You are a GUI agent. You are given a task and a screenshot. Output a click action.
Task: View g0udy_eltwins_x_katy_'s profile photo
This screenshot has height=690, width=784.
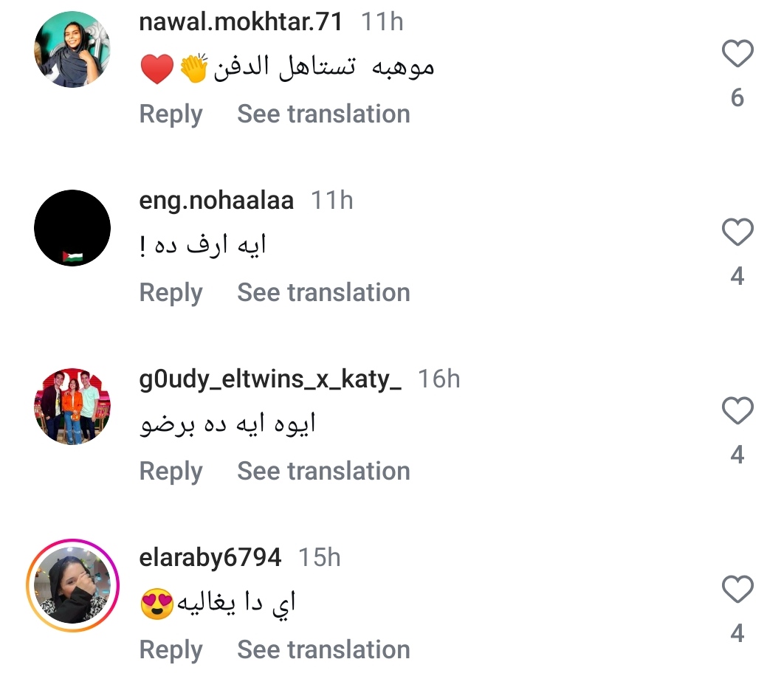(72, 407)
